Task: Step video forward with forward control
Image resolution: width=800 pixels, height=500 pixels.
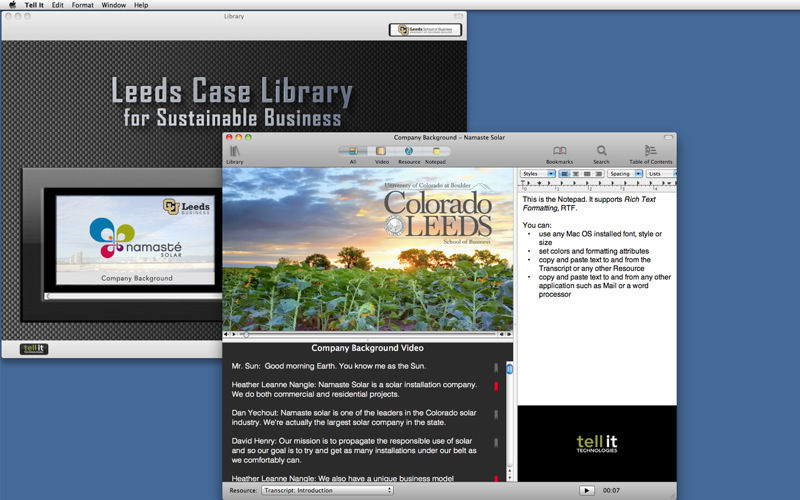Action: pyautogui.click(x=509, y=334)
